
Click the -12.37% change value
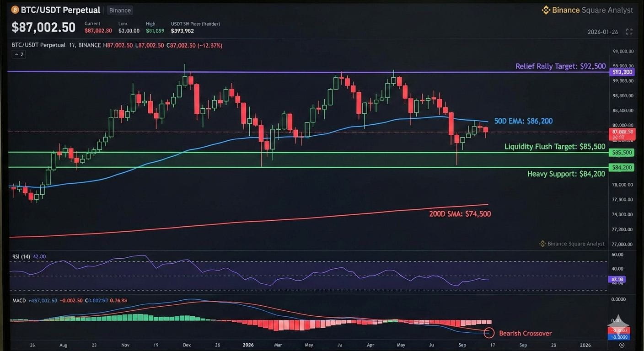click(210, 45)
